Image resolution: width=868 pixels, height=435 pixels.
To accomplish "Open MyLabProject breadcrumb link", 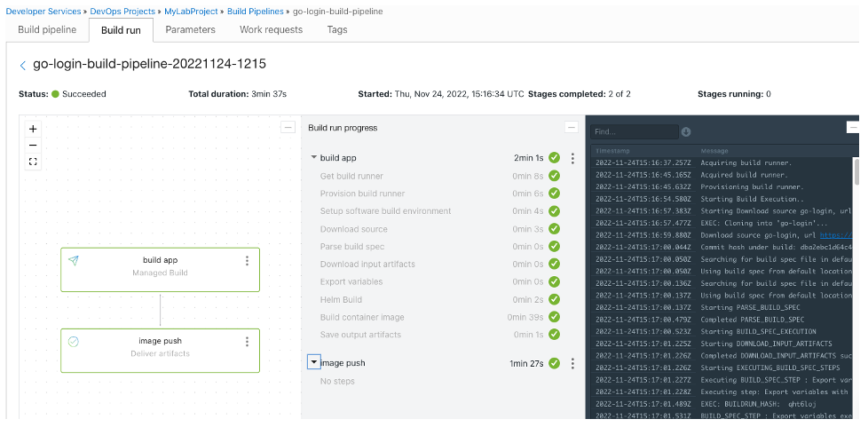I will point(191,11).
